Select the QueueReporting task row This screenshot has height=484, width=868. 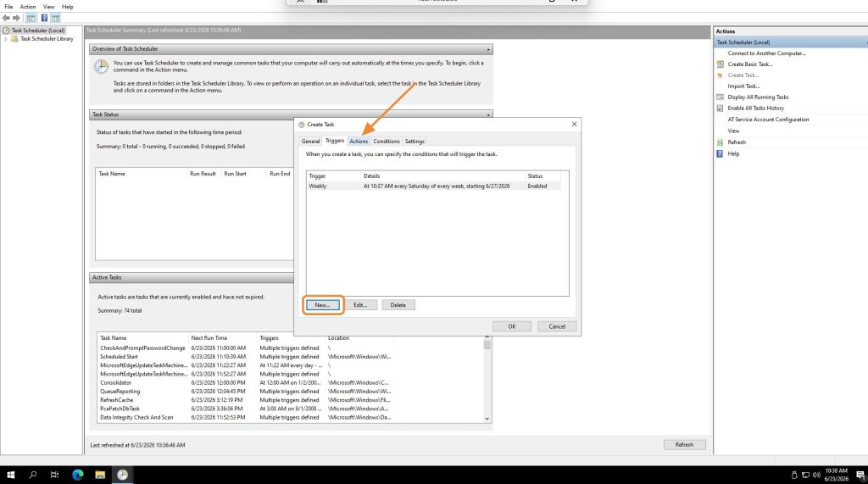point(291,392)
